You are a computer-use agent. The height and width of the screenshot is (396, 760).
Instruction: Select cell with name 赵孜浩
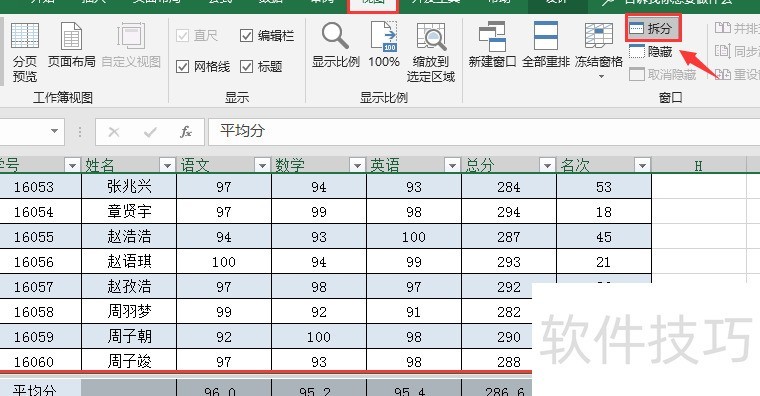coord(129,286)
